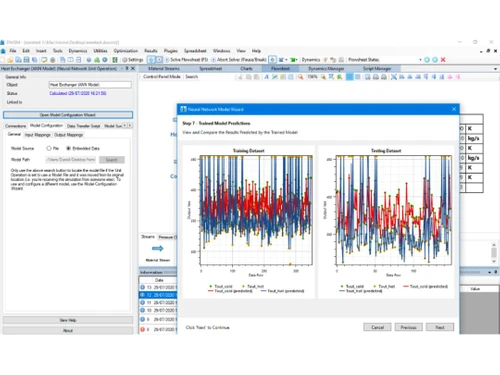Open the dropdown arrow beside the blue toolbar icon
This screenshot has width=500, height=375.
[x=286, y=60]
